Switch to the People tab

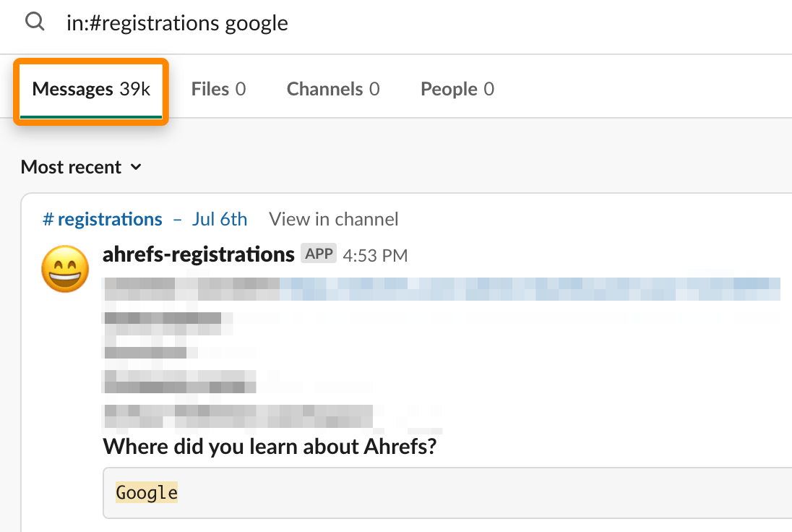[x=457, y=88]
